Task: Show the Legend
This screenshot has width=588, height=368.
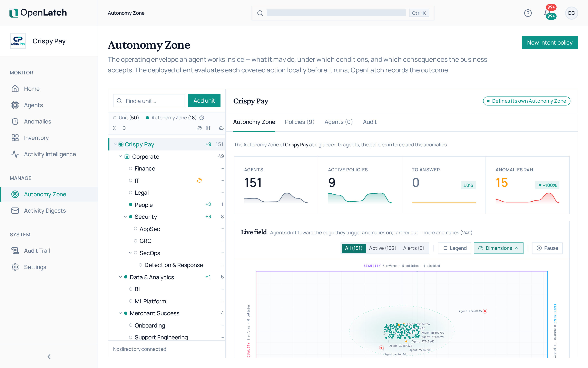Action: pos(454,248)
